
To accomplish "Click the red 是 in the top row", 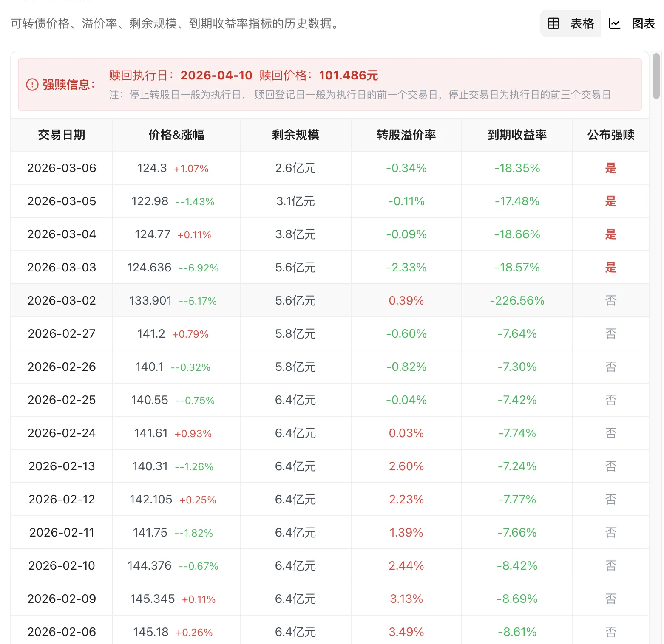I will click(x=610, y=168).
